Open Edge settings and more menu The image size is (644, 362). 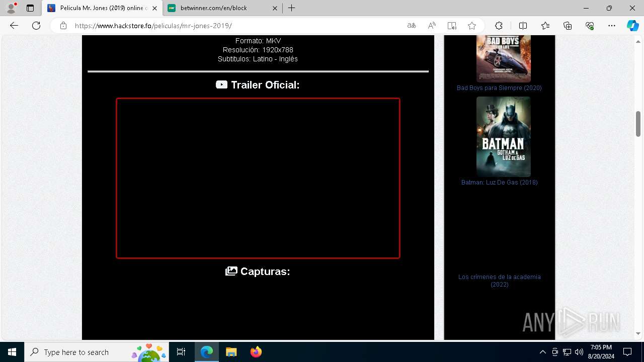click(612, 26)
